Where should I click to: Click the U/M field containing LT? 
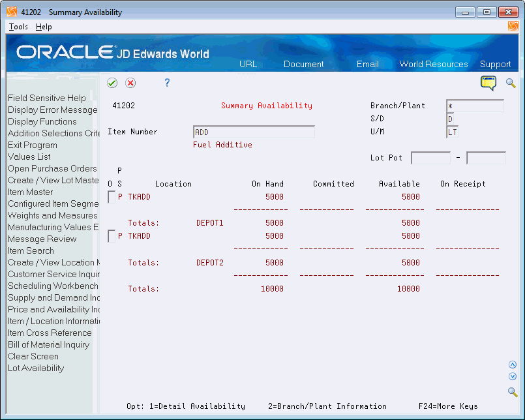[453, 132]
